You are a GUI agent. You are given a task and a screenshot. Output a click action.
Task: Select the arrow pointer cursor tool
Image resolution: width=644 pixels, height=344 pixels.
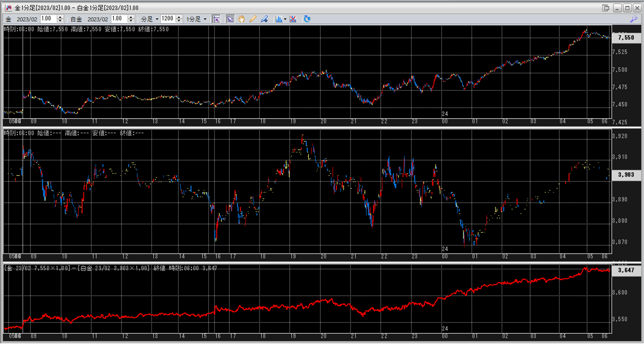230,19
